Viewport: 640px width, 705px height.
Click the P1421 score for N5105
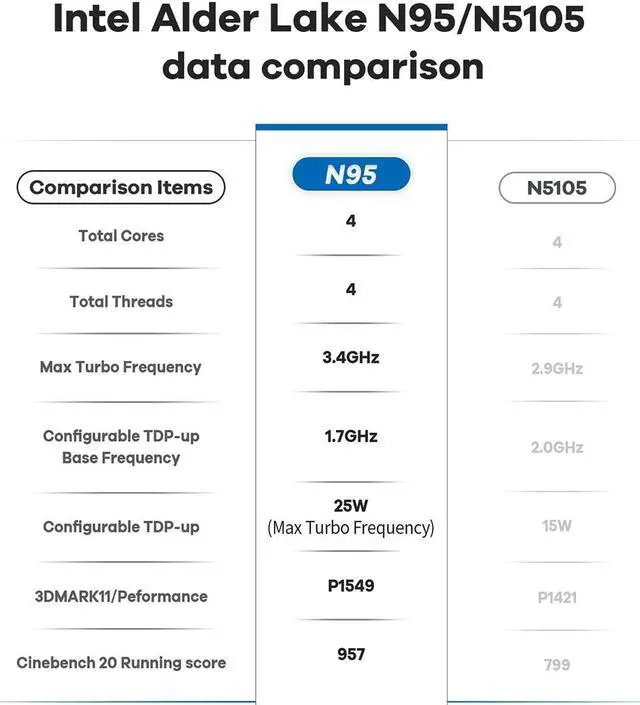[557, 598]
